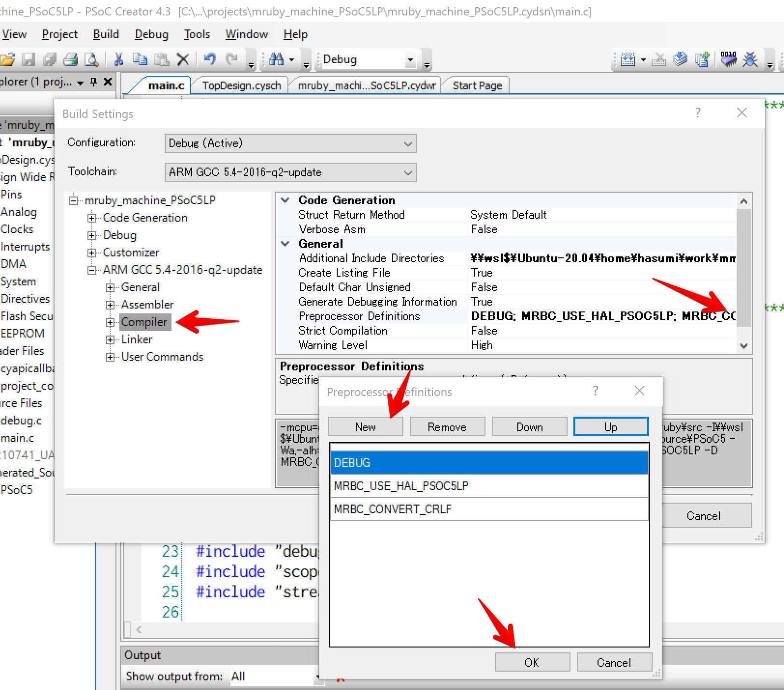Click the Program chip toolbar icon

point(728,59)
